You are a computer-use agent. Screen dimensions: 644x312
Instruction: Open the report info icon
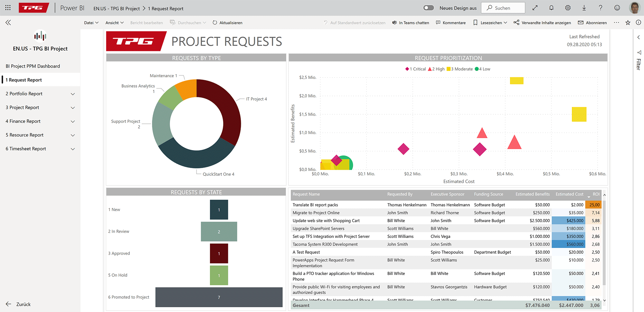638,23
